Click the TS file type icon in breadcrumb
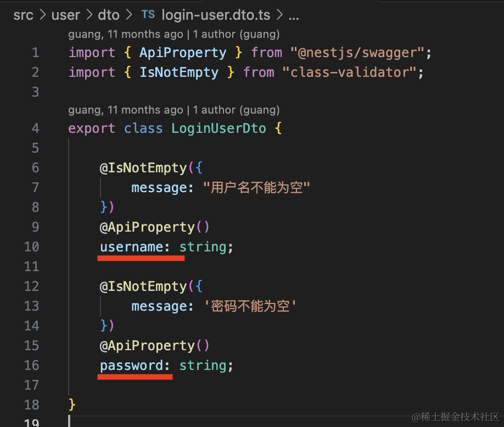 point(148,14)
